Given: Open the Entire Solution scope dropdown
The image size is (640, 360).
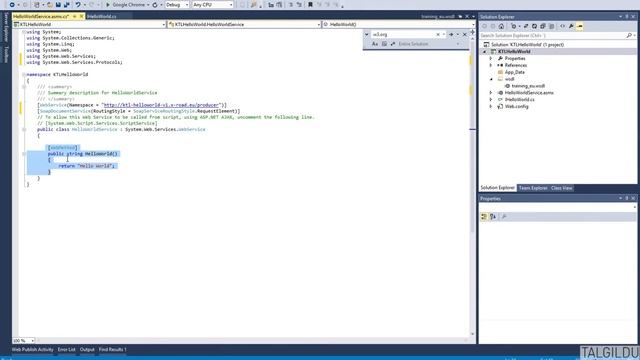Looking at the screenshot, I should click(x=429, y=44).
